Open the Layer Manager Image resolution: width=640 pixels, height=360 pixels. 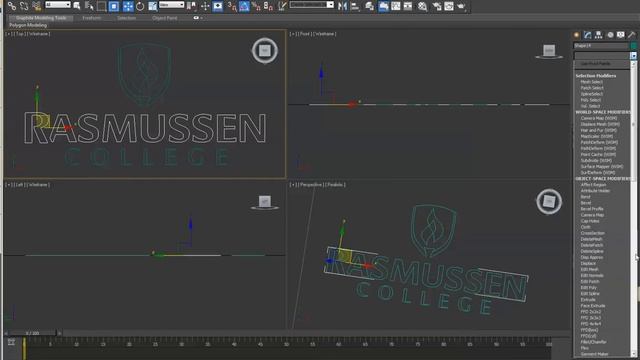(x=369, y=6)
